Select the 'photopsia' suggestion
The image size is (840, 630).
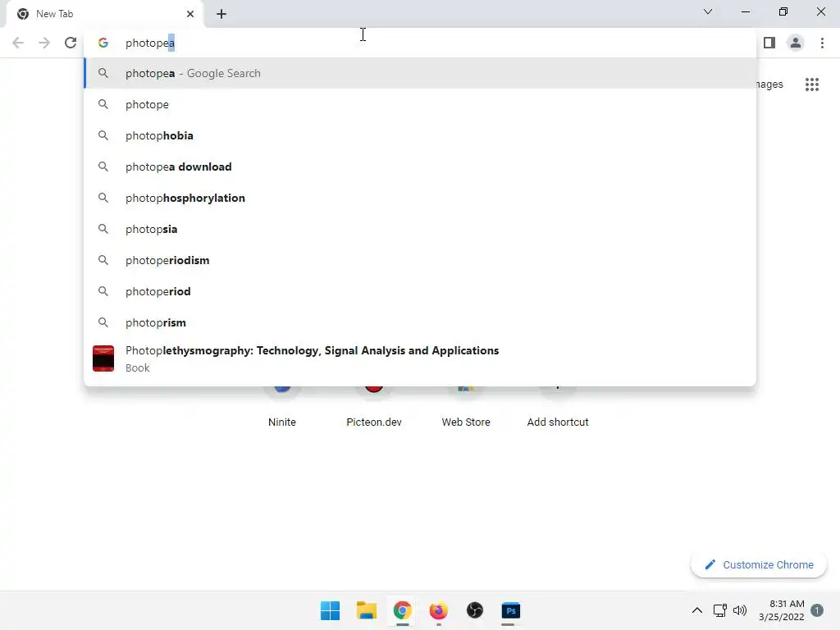click(x=420, y=229)
